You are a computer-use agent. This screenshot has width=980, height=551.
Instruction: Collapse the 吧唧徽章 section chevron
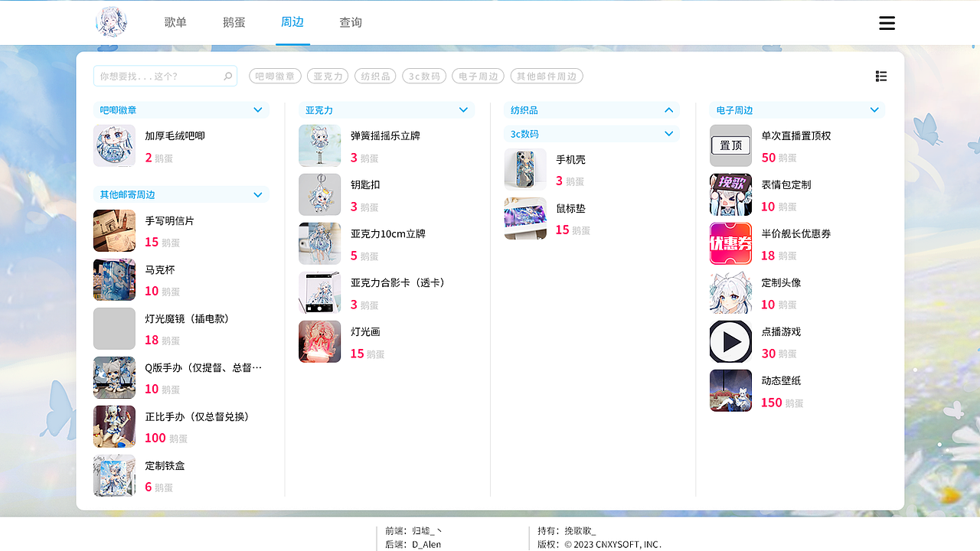[258, 109]
